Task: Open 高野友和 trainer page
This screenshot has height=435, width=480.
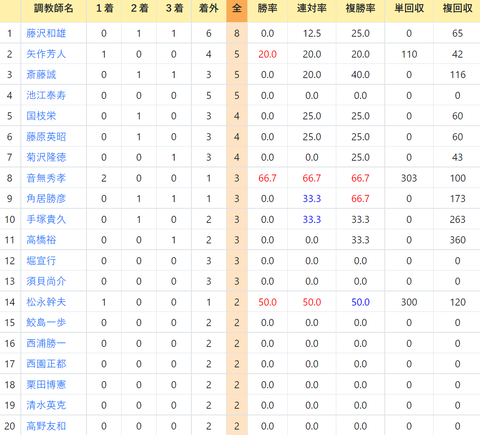Action: click(46, 426)
